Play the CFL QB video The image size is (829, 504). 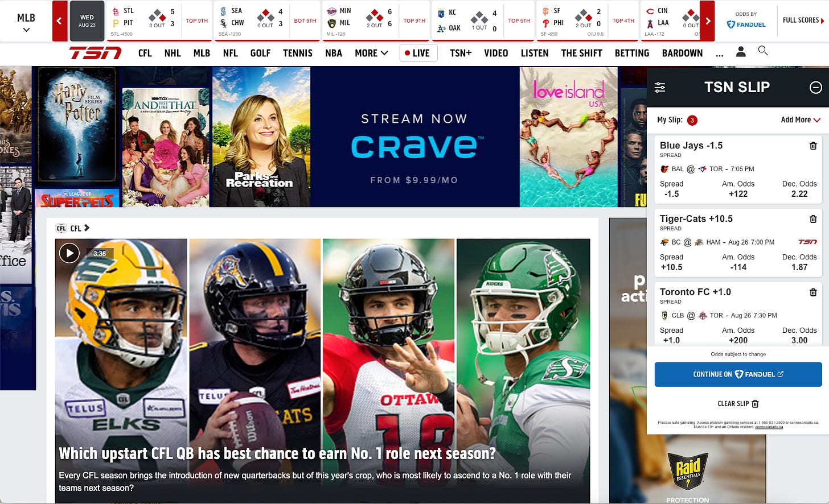tap(69, 253)
